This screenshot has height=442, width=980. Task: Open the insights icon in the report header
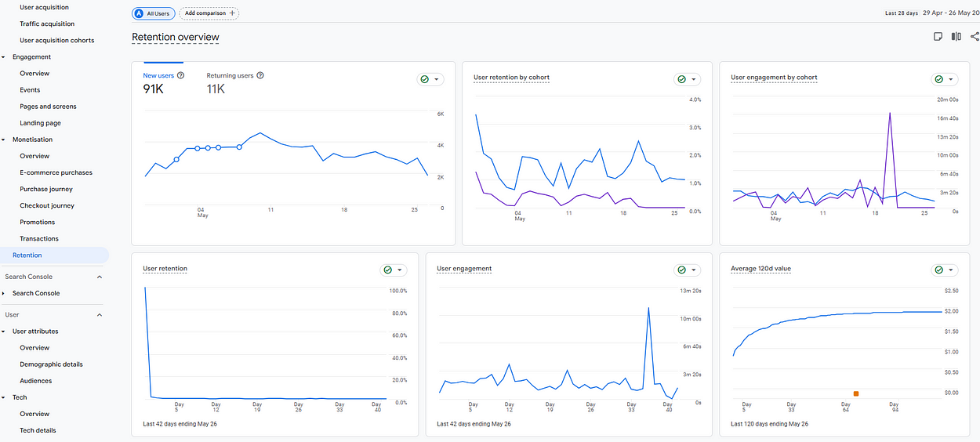coord(938,37)
